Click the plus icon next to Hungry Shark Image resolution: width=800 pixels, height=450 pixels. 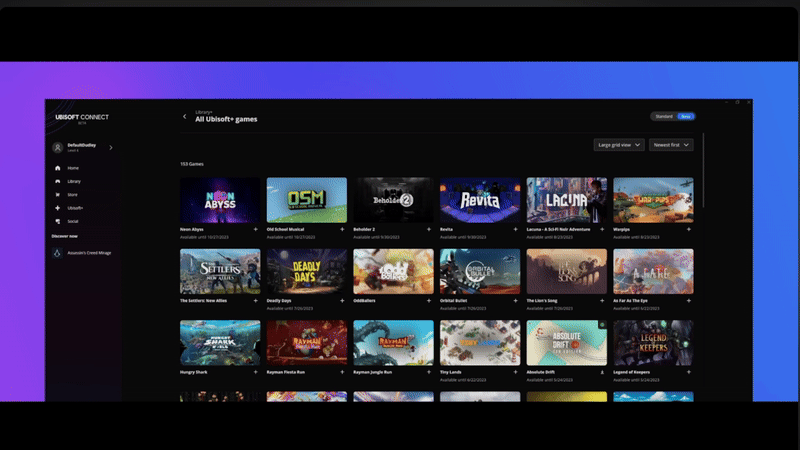point(256,372)
